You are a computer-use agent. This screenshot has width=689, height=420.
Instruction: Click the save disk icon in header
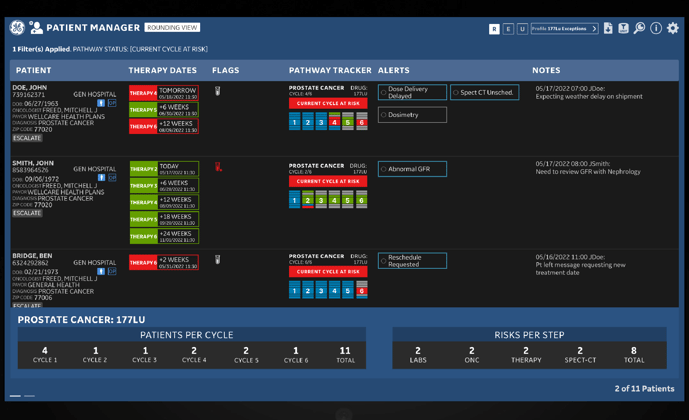(623, 28)
